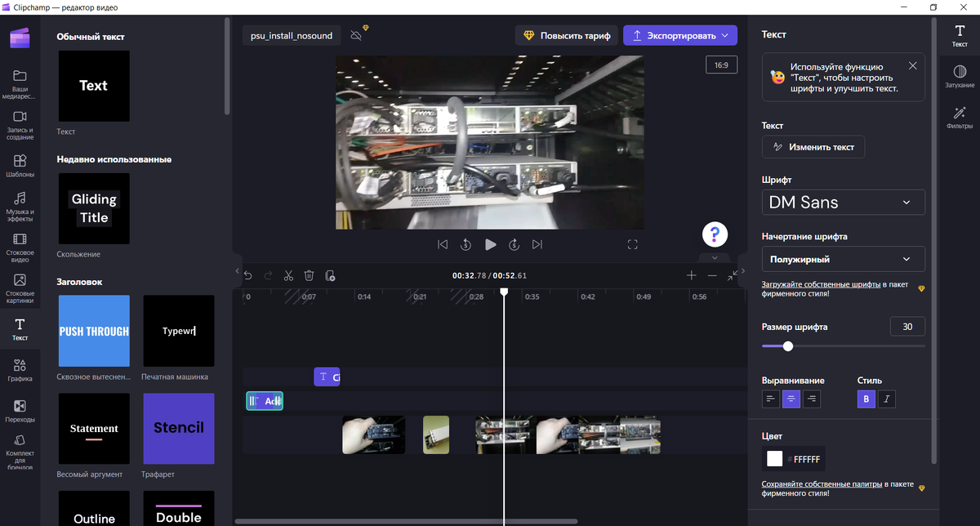Switch to the Фильтры tab
980x526 pixels.
(x=960, y=118)
